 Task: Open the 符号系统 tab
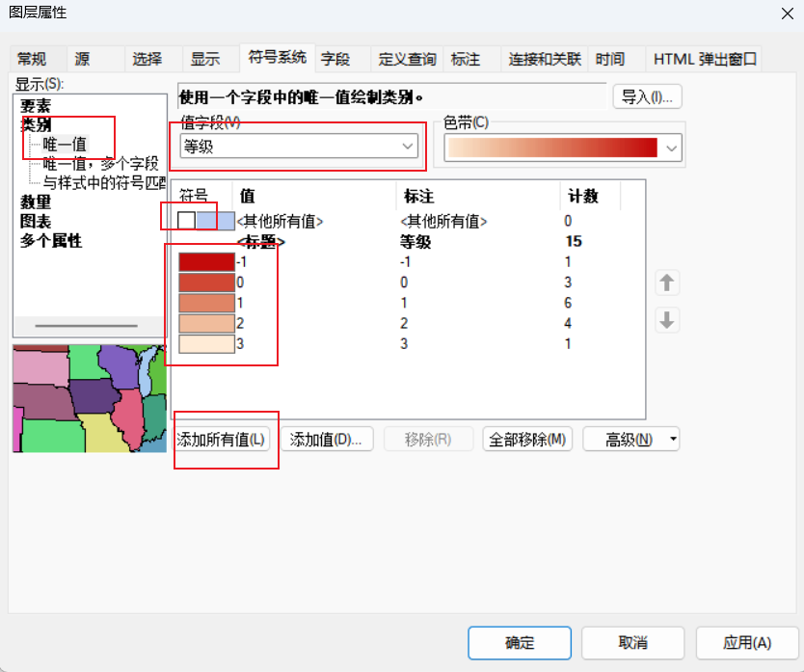tap(278, 57)
